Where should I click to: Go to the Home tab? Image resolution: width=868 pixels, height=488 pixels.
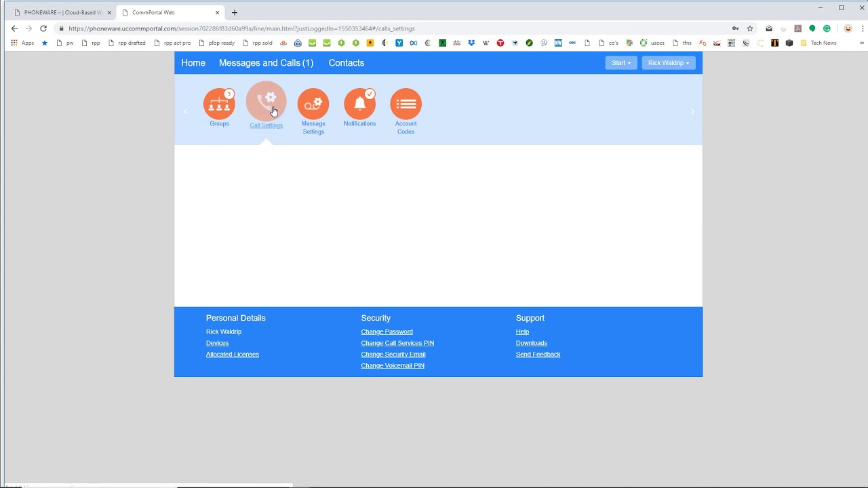[x=193, y=63]
